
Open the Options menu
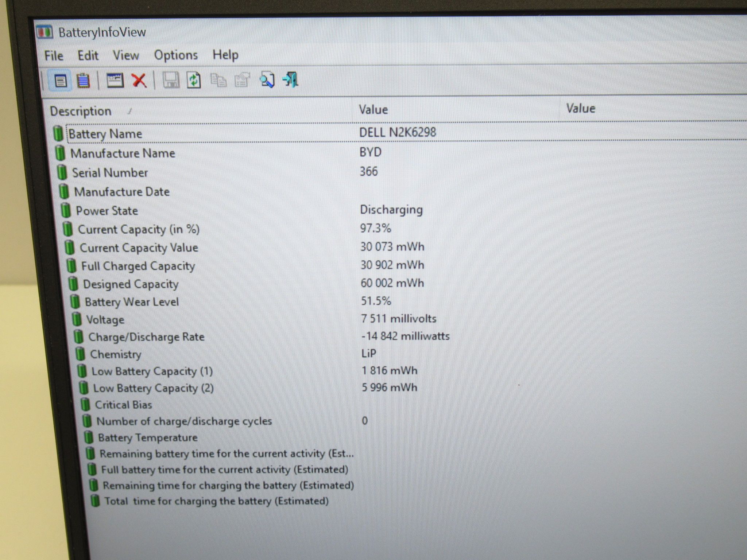click(176, 55)
